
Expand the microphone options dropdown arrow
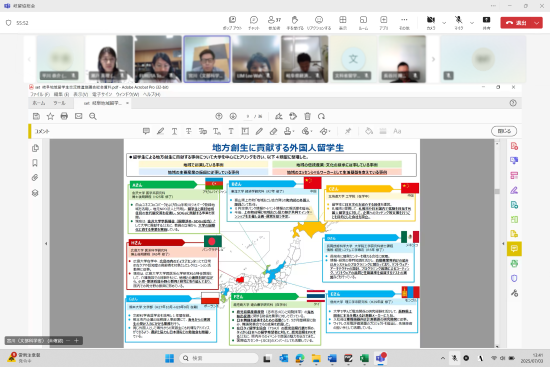pos(472,23)
